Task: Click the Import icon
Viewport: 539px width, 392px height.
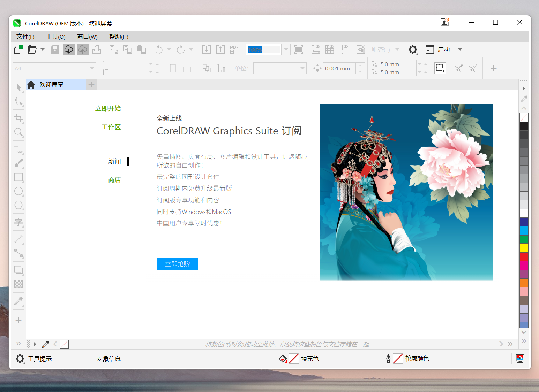Action: click(207, 49)
